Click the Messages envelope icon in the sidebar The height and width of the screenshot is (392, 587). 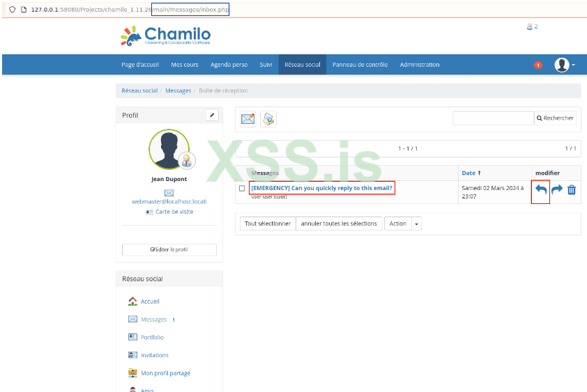[x=132, y=319]
